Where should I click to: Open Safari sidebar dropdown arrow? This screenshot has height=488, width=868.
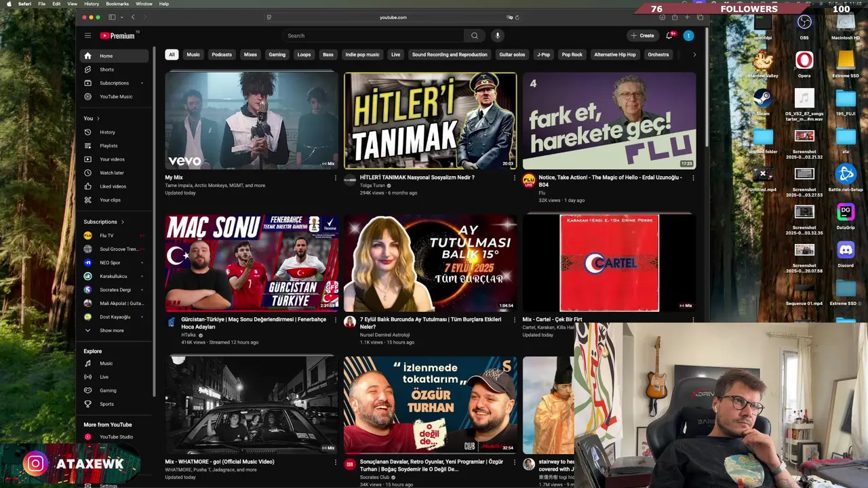[121, 17]
